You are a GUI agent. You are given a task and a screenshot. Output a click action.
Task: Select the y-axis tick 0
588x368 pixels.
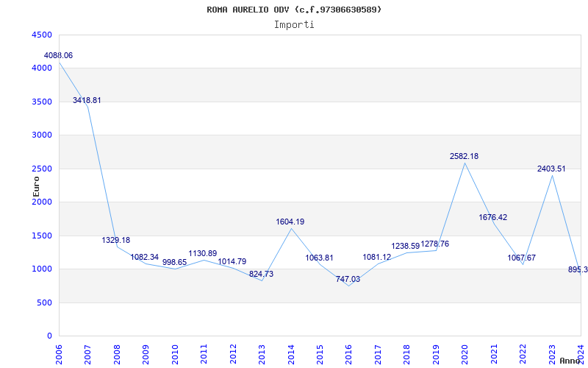50,336
